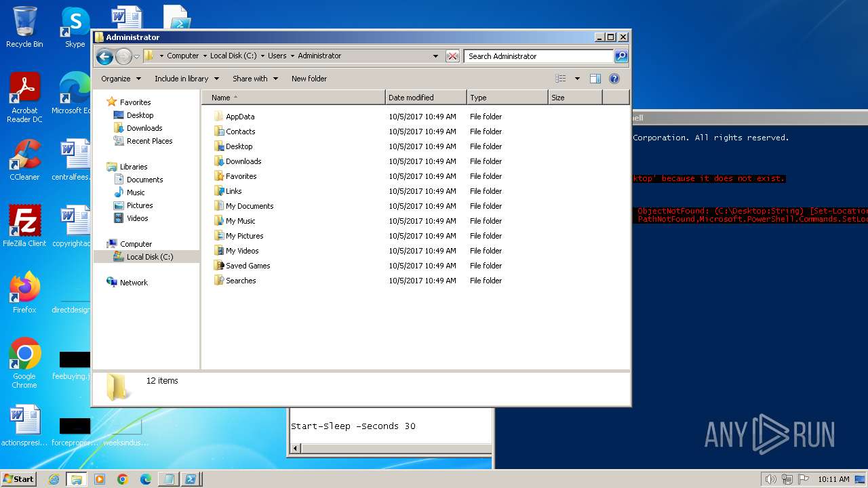Viewport: 868px width, 488px height.
Task: Select Videos library in navigation pane
Action: pos(137,218)
